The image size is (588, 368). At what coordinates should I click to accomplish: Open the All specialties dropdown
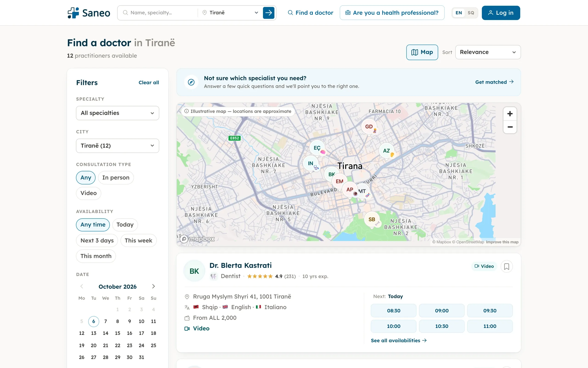pyautogui.click(x=117, y=113)
